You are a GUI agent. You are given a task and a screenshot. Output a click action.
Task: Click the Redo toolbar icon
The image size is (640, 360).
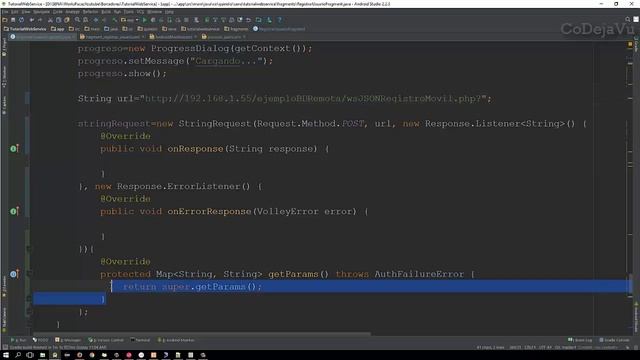pos(40,20)
